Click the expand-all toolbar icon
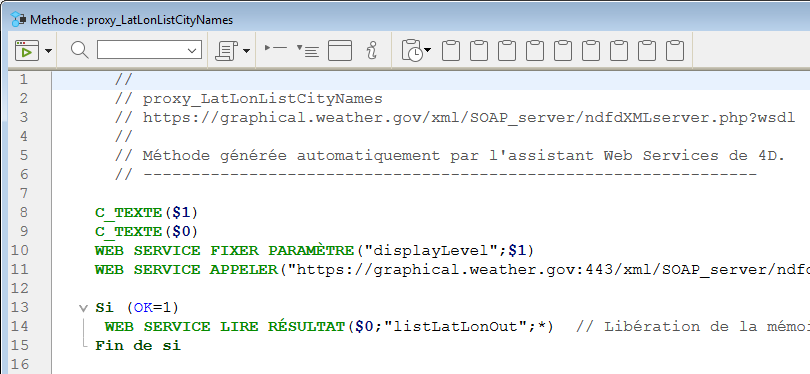This screenshot has height=374, width=810. pyautogui.click(x=308, y=51)
